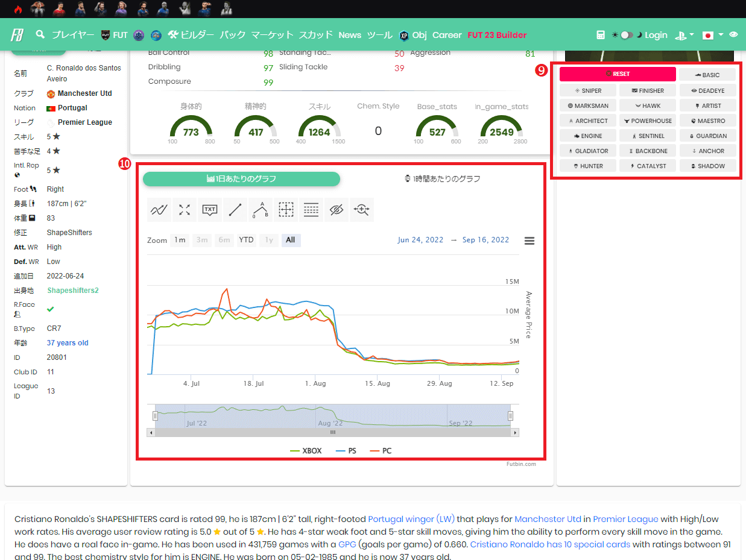746x560 pixels.
Task: Toggle the PS series in chart legend
Action: coord(346,451)
